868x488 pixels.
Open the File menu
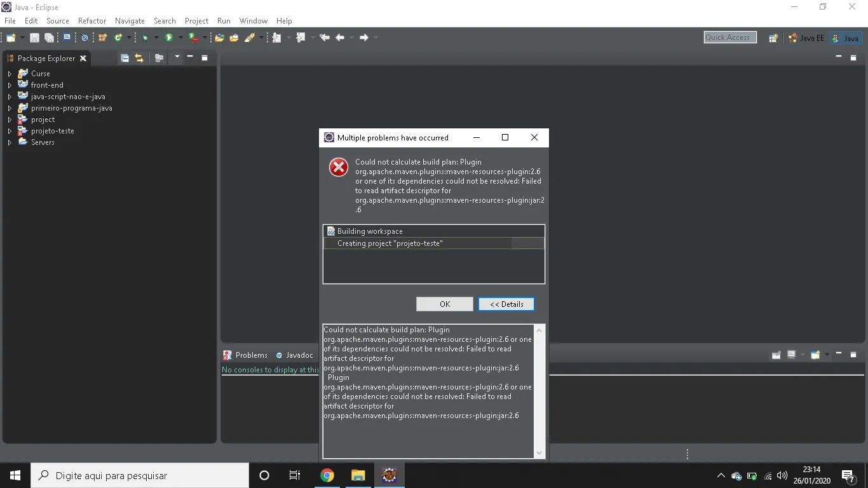10,21
